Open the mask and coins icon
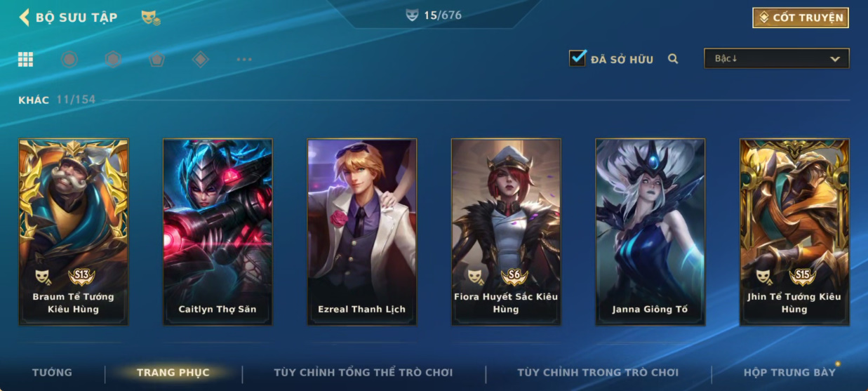Viewport: 868px width, 391px height. [x=150, y=18]
